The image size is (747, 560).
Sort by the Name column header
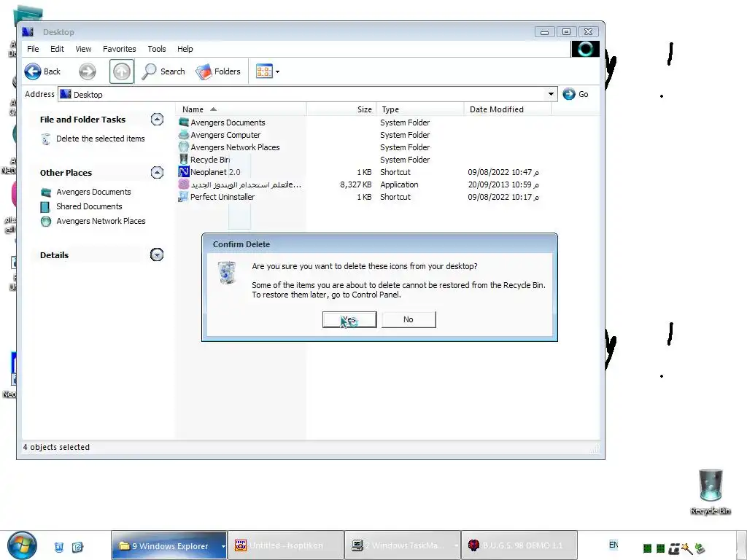241,109
